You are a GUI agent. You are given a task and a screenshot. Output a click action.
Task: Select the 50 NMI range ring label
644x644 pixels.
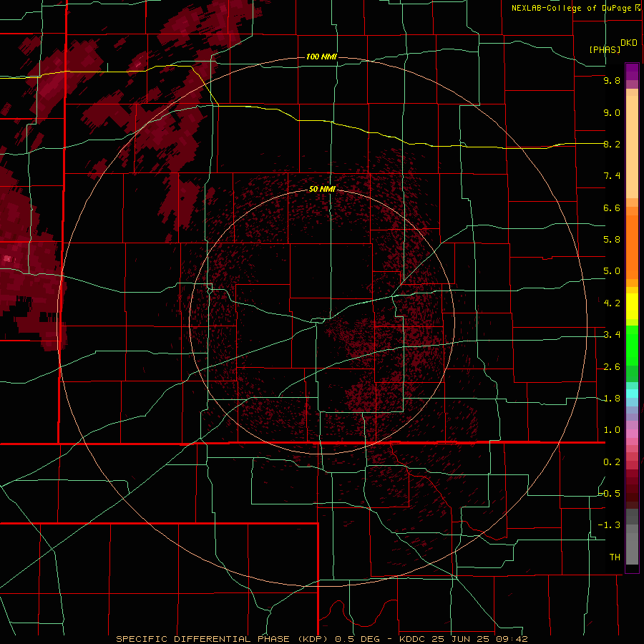pyautogui.click(x=323, y=190)
